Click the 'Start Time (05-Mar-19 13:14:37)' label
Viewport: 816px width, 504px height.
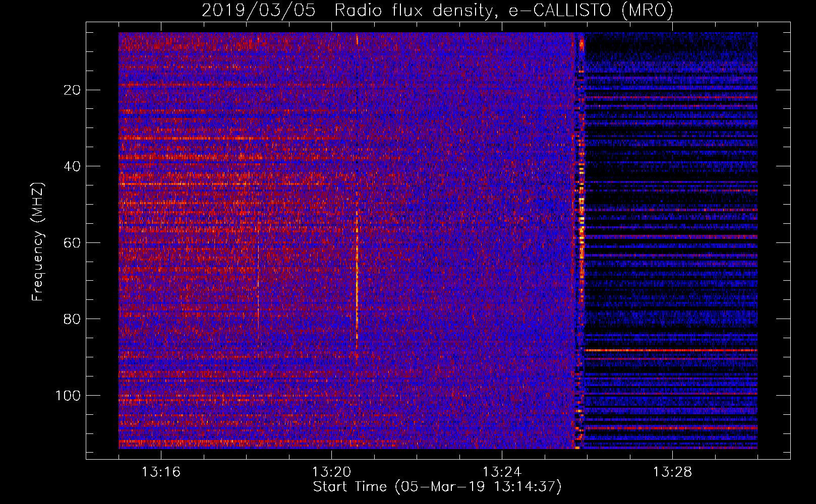(x=437, y=487)
